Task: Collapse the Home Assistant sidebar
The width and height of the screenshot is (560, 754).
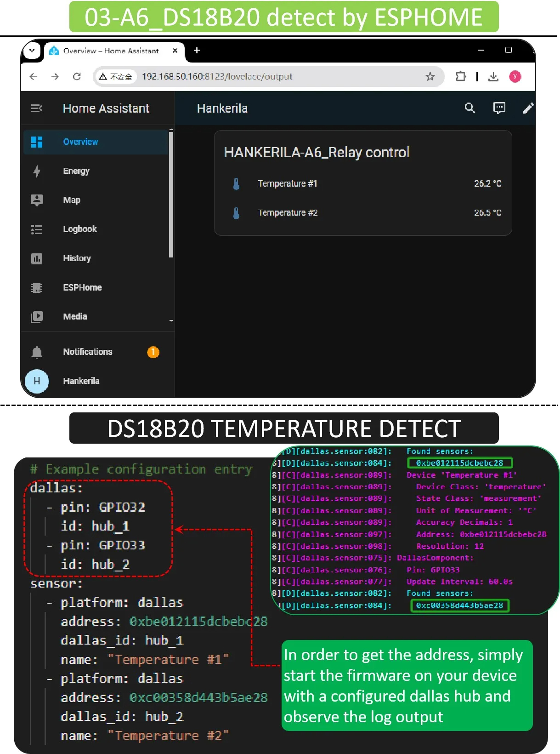Action: pos(37,108)
